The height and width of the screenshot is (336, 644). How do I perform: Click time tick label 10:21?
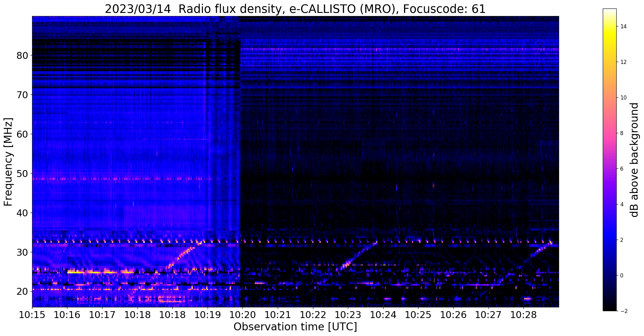[278, 315]
